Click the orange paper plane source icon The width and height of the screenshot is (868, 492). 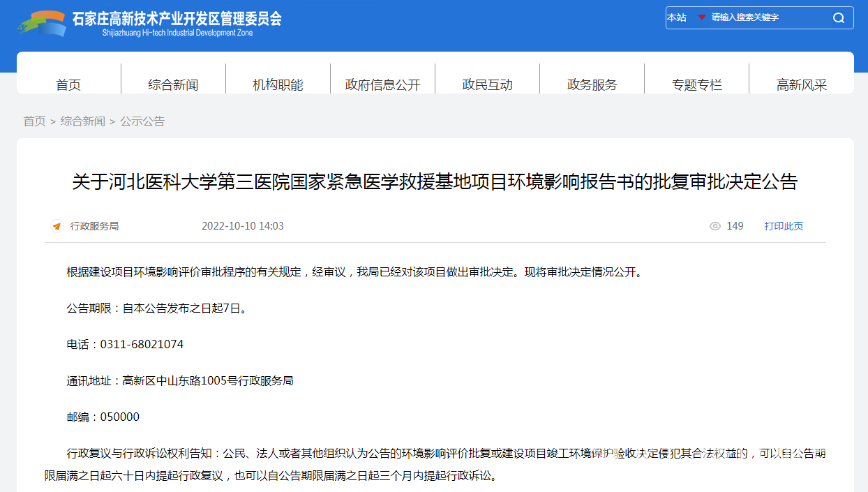click(x=57, y=226)
